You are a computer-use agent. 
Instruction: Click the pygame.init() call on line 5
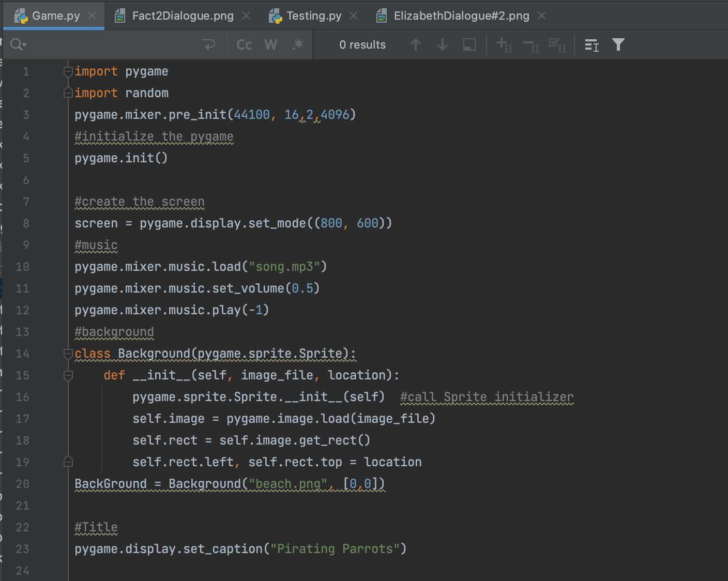121,158
